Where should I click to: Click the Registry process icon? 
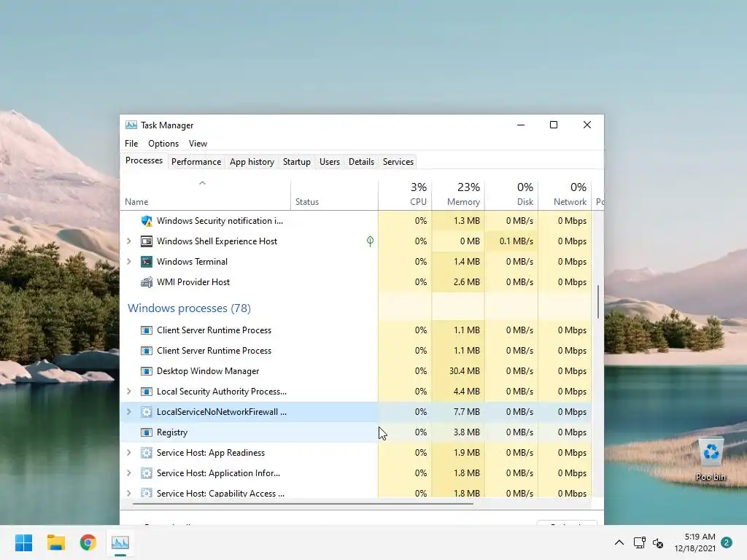tap(146, 432)
